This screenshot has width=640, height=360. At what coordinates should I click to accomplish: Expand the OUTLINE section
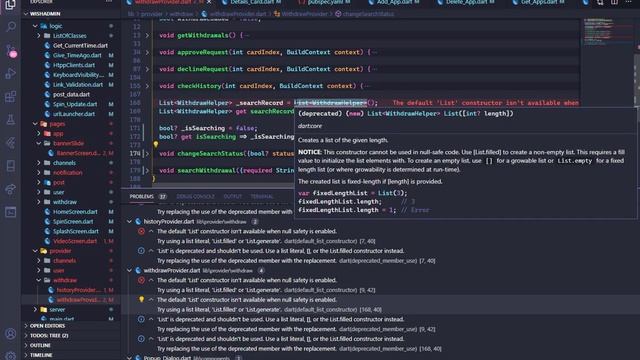point(40,345)
